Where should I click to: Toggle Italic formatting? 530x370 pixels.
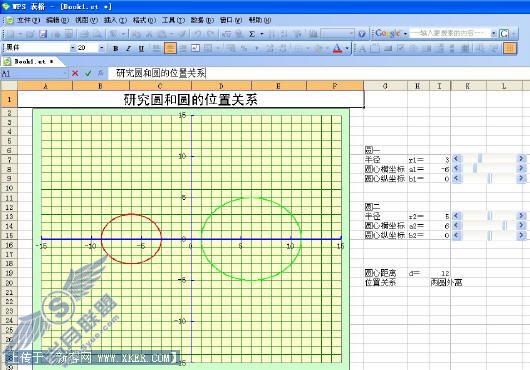click(x=128, y=48)
